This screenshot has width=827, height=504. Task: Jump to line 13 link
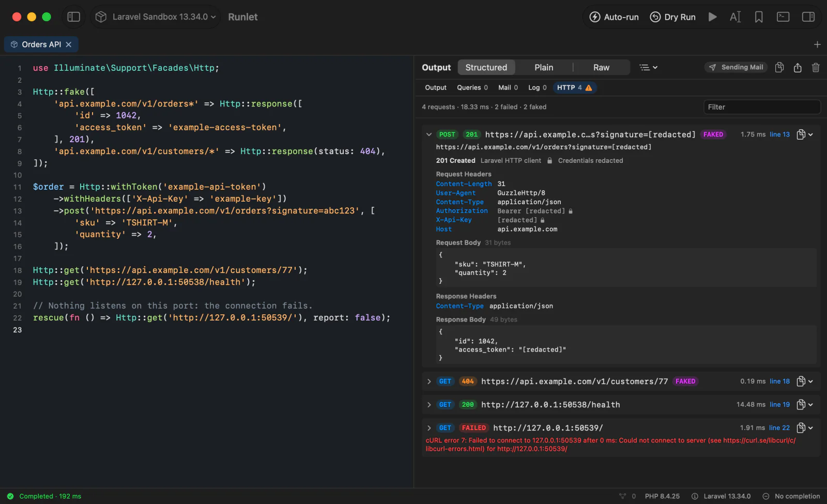tap(779, 134)
